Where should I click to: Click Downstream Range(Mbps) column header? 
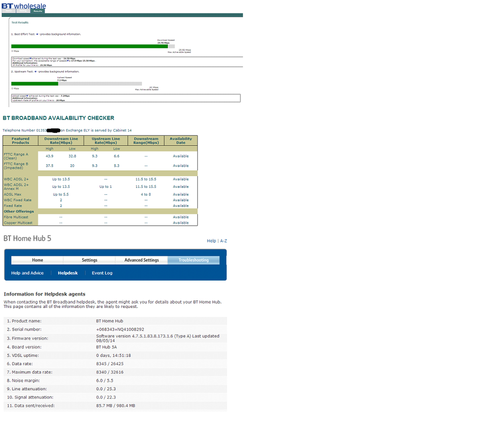(146, 141)
